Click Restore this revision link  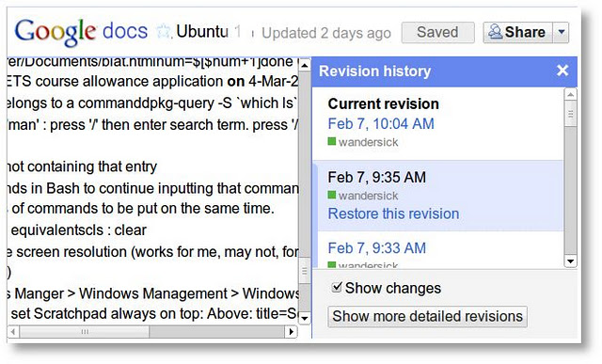393,214
